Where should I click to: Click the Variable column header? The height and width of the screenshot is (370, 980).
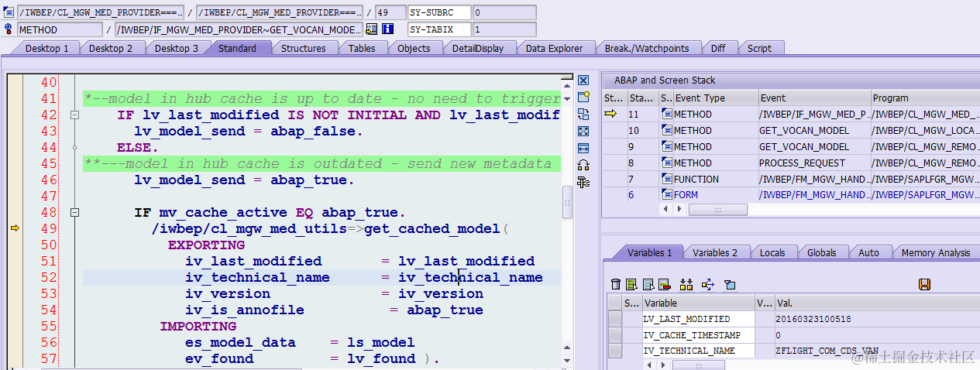698,303
